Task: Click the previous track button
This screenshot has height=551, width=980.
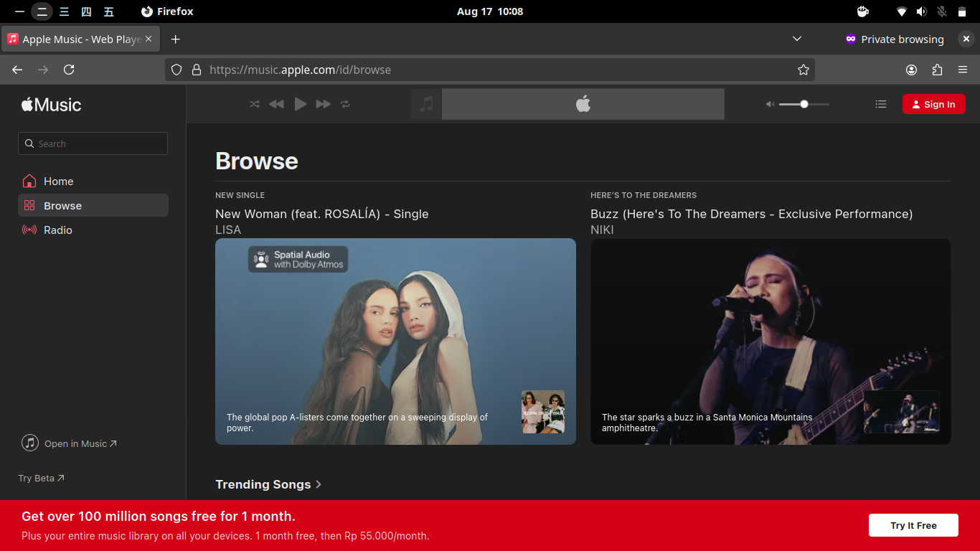Action: [x=276, y=104]
